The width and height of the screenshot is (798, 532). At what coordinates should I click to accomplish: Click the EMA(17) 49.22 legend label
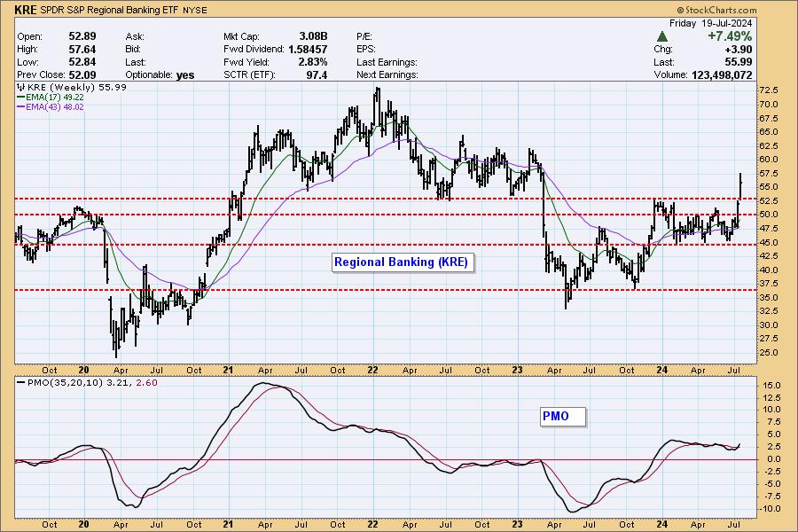[x=55, y=98]
